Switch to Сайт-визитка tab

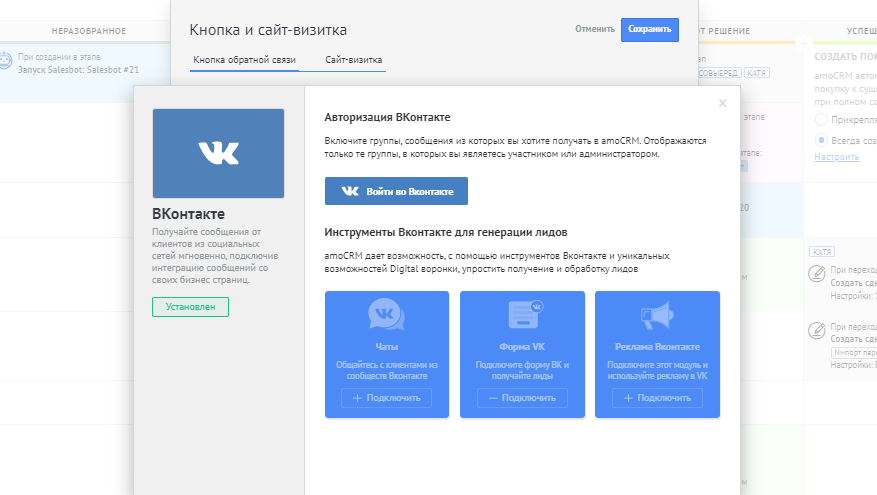click(x=353, y=61)
